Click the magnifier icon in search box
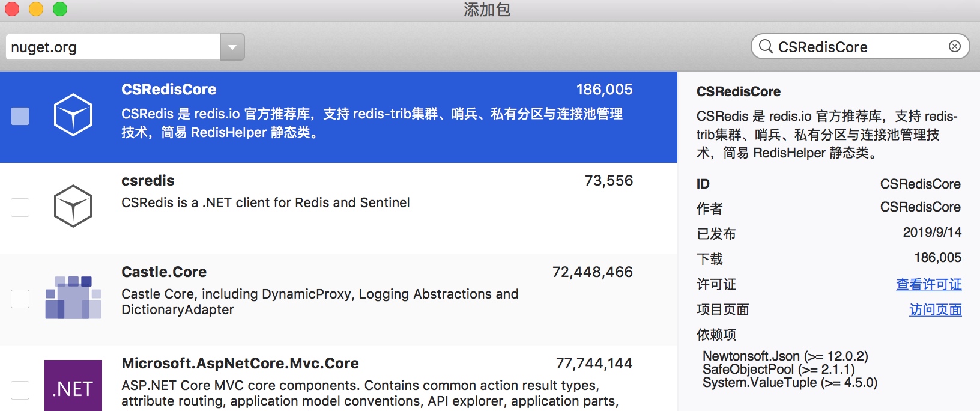Image resolution: width=980 pixels, height=411 pixels. coord(766,46)
